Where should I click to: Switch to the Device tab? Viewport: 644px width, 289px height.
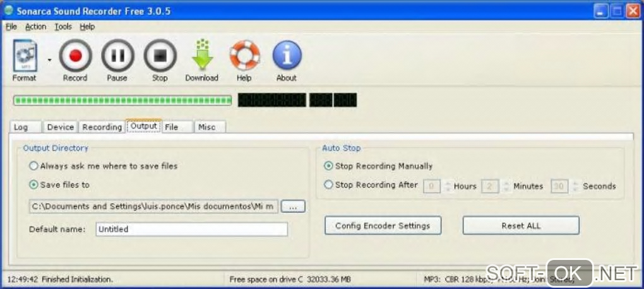61,127
